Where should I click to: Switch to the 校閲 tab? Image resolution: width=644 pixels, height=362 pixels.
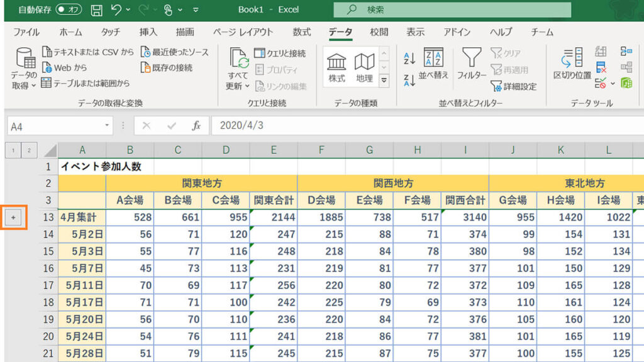tap(379, 32)
